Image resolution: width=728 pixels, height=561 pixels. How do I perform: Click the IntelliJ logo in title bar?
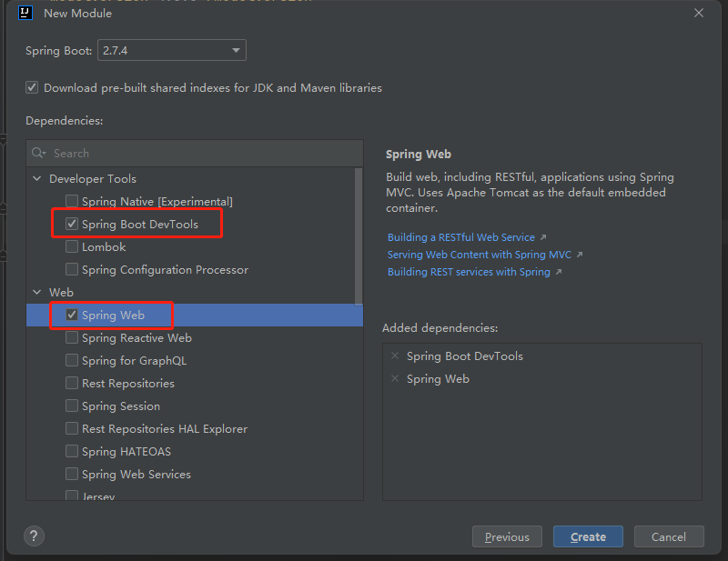point(25,13)
